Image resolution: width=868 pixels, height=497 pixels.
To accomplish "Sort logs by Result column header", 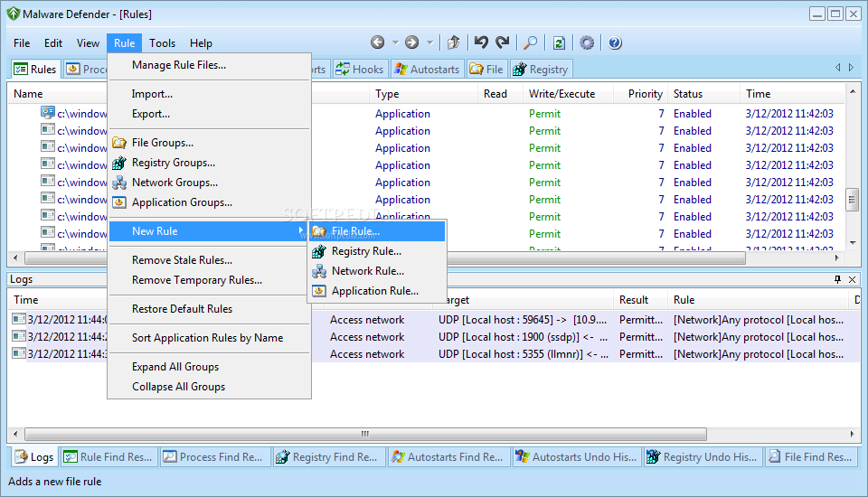I will 641,300.
